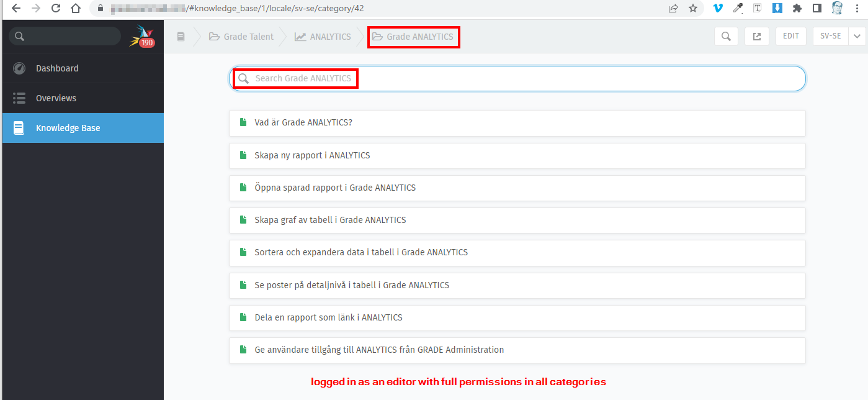Open article Se poster på detaljnivå

pos(517,285)
